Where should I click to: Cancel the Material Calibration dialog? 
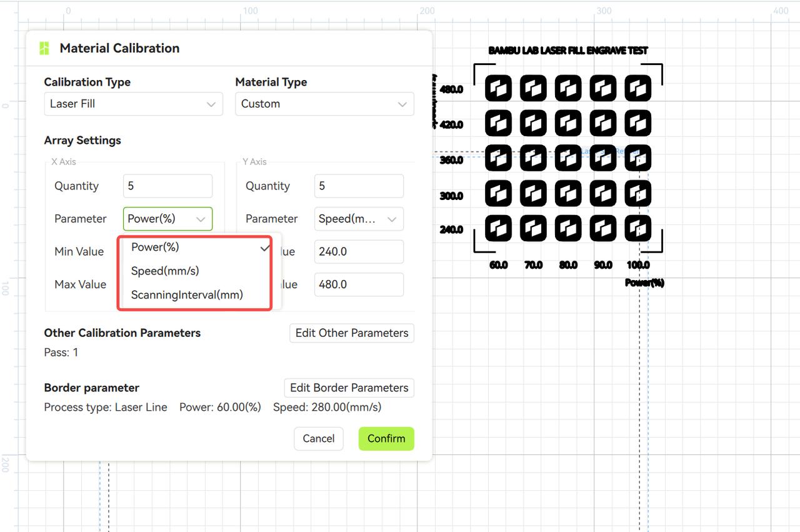319,438
